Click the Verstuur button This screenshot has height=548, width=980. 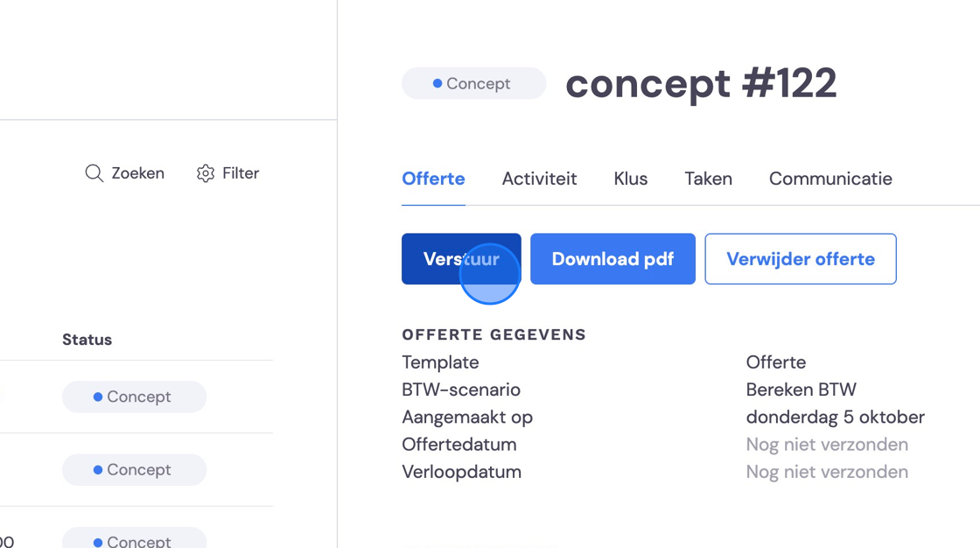click(461, 259)
